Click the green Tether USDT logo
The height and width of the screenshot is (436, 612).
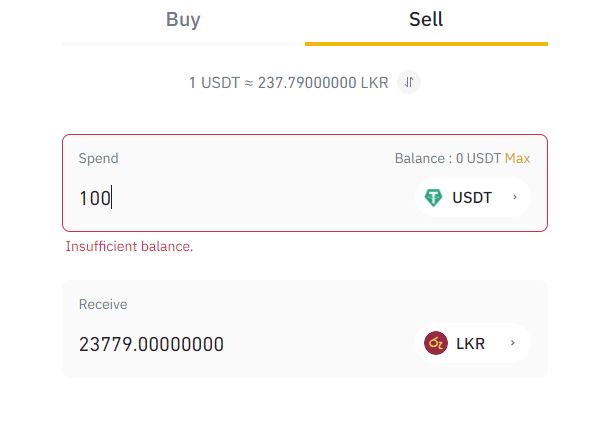pos(433,198)
